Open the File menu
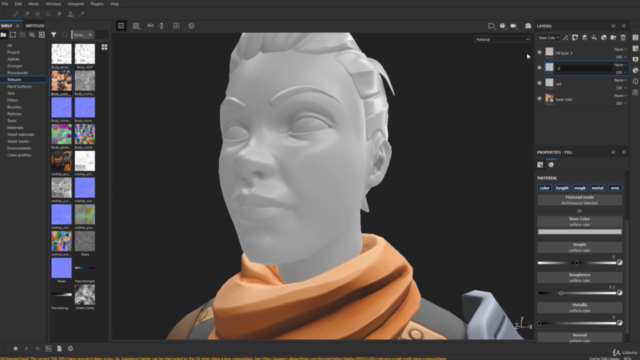This screenshot has width=640, height=360. click(x=5, y=4)
